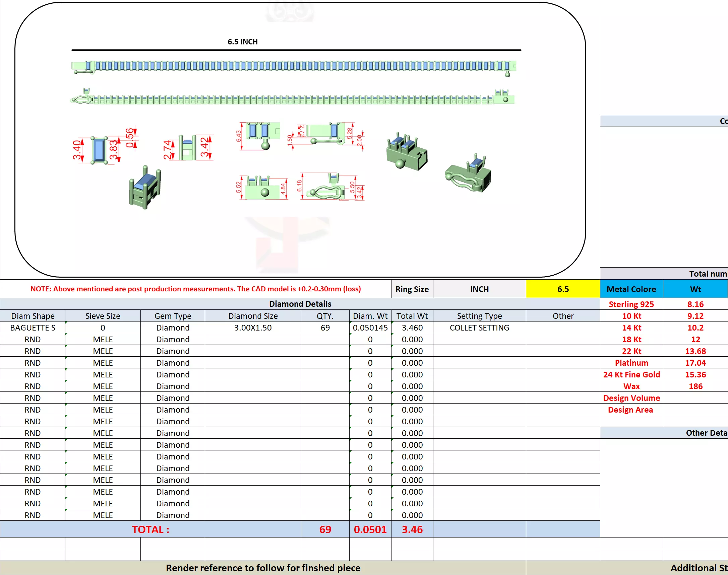Viewport: 728px width, 575px height.
Task: Click the 3D baguette setting isometric thumbnail
Action: click(145, 188)
